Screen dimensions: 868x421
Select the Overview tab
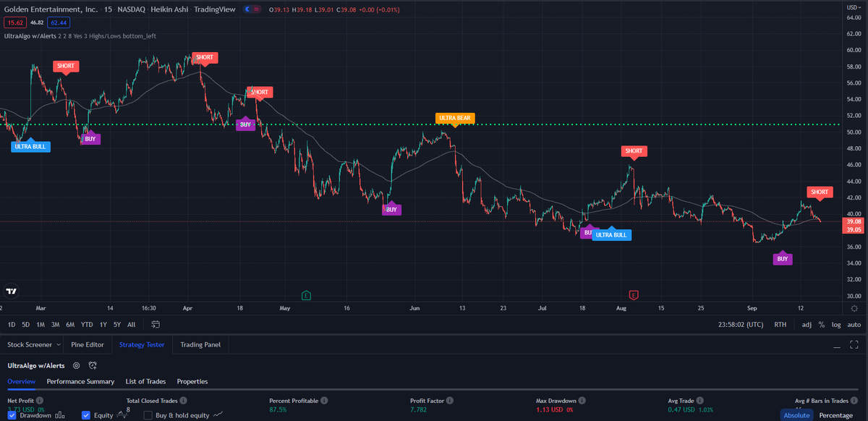tap(22, 381)
